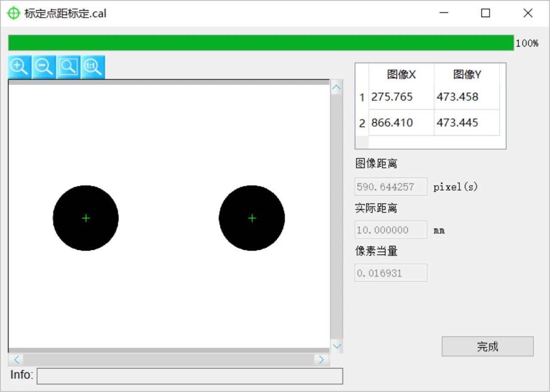Select the row 1 header in the points table
Image resolution: width=550 pixels, height=392 pixels.
362,97
